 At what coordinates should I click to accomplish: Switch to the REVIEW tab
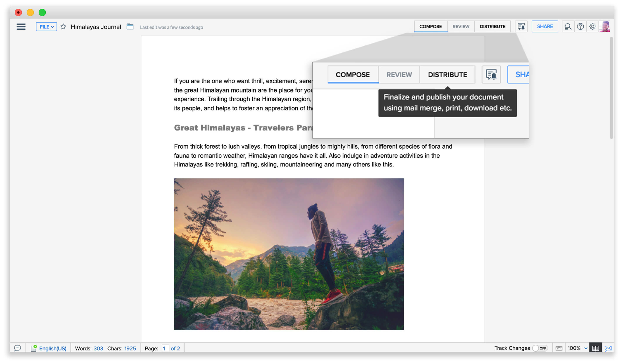coord(461,26)
